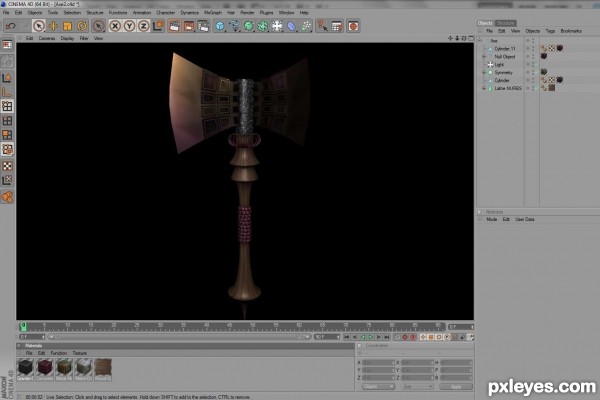Click the black Granite material thumbnail
600x400 pixels.
(x=26, y=367)
